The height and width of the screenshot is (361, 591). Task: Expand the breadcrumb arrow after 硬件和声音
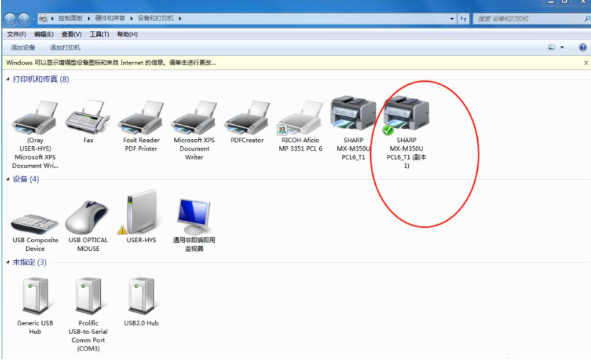click(132, 18)
